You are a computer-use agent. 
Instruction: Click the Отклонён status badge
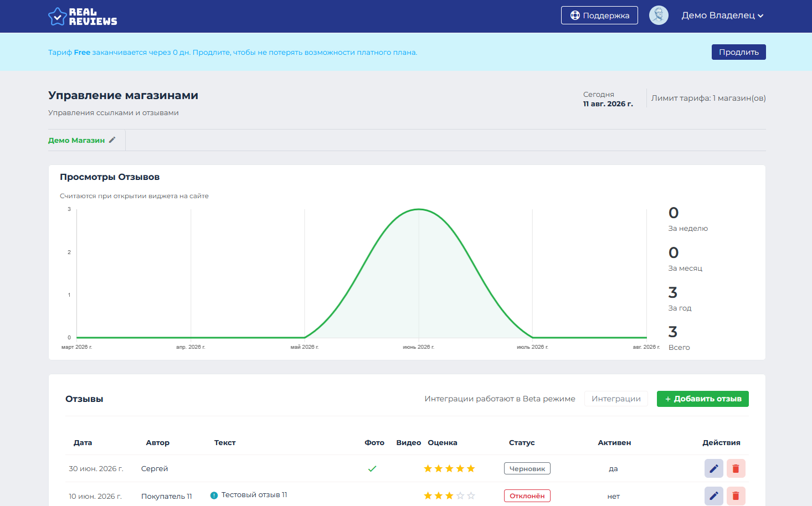[527, 496]
